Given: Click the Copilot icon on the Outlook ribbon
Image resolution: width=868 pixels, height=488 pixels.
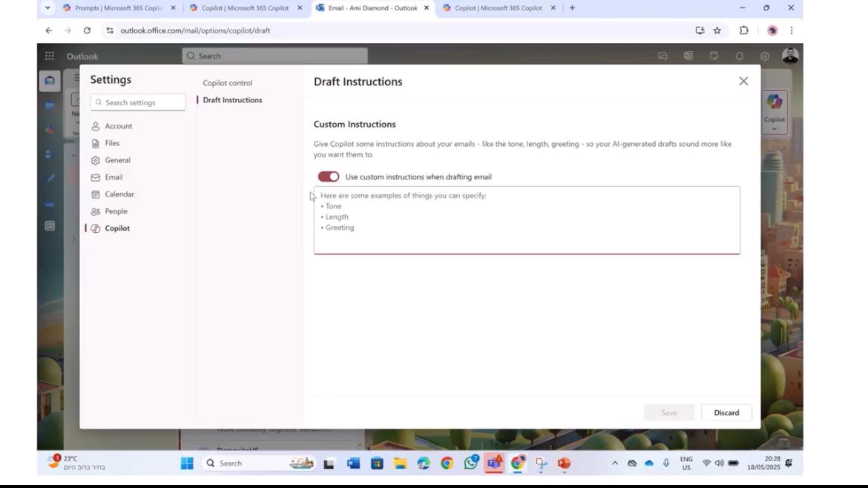Looking at the screenshot, I should coord(774,102).
